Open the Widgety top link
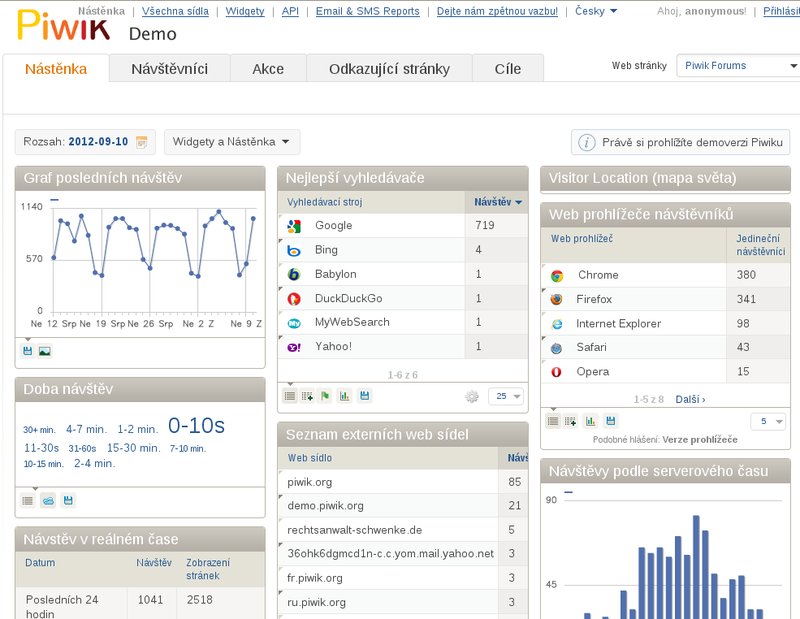Viewport: 800px width, 619px height. (x=245, y=11)
